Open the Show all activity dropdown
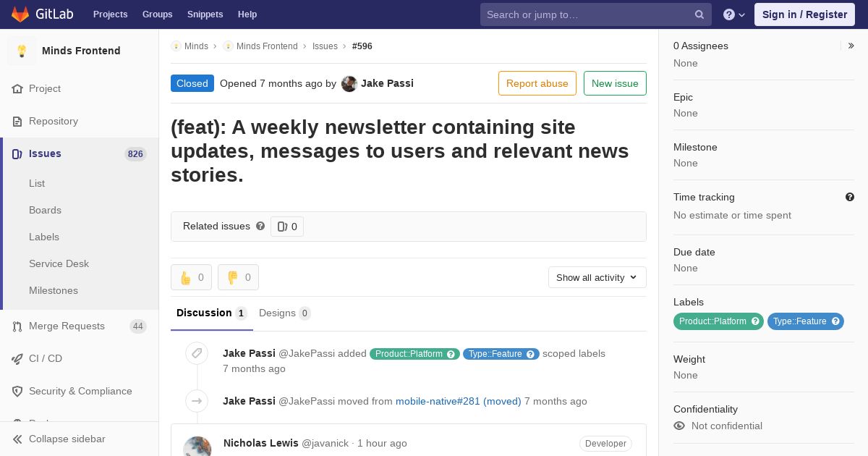Viewport: 868px width, 456px height. 597,277
